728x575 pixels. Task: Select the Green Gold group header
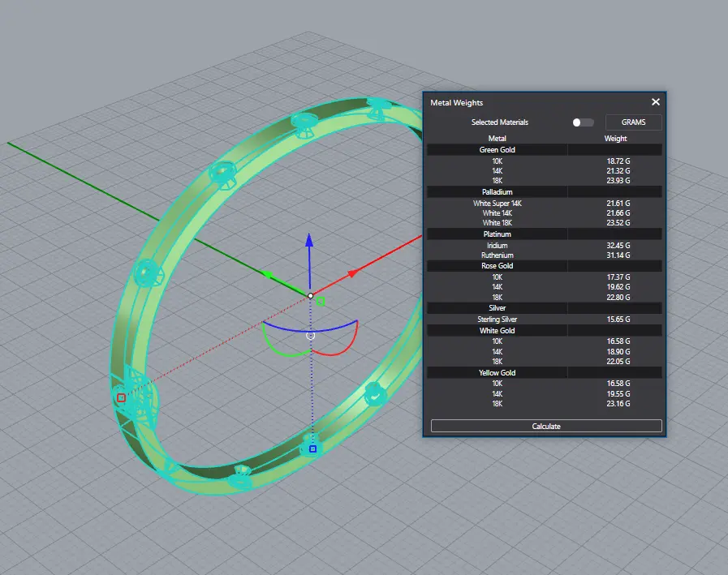coord(497,150)
